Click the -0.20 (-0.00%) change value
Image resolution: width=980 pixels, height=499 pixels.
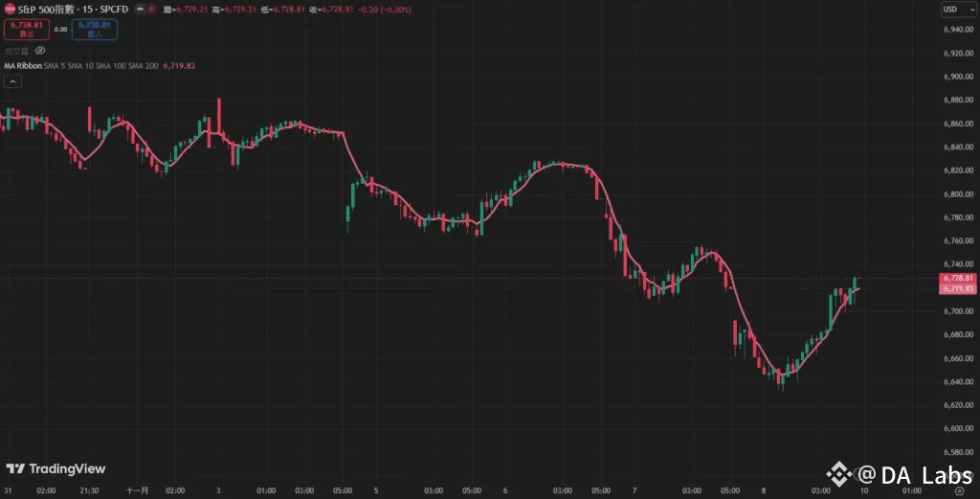tap(385, 10)
